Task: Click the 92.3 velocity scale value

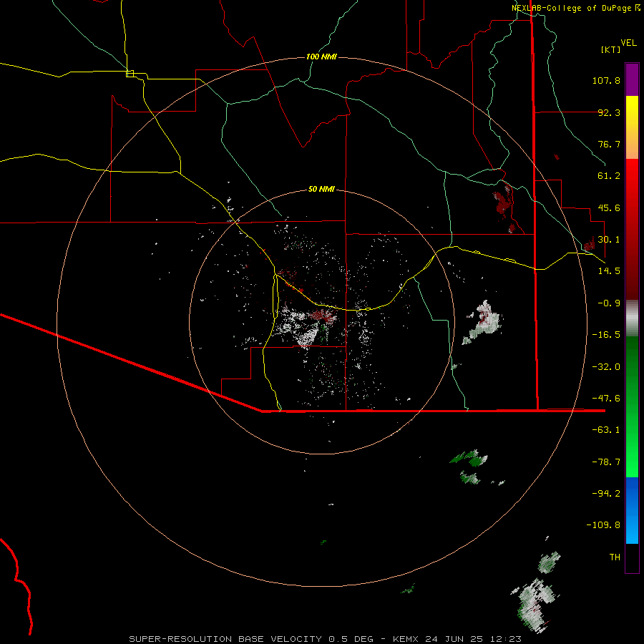Action: coord(609,112)
